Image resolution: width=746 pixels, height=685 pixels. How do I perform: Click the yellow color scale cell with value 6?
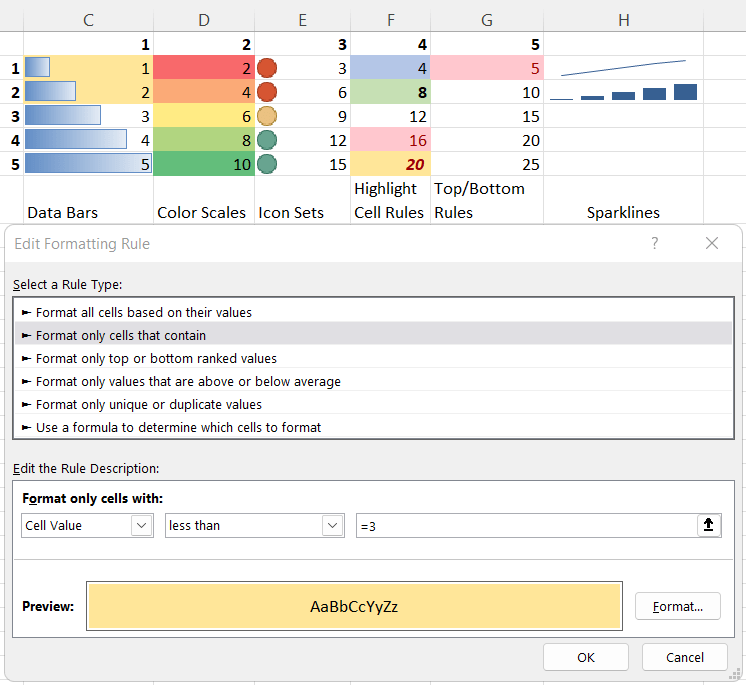pos(204,116)
